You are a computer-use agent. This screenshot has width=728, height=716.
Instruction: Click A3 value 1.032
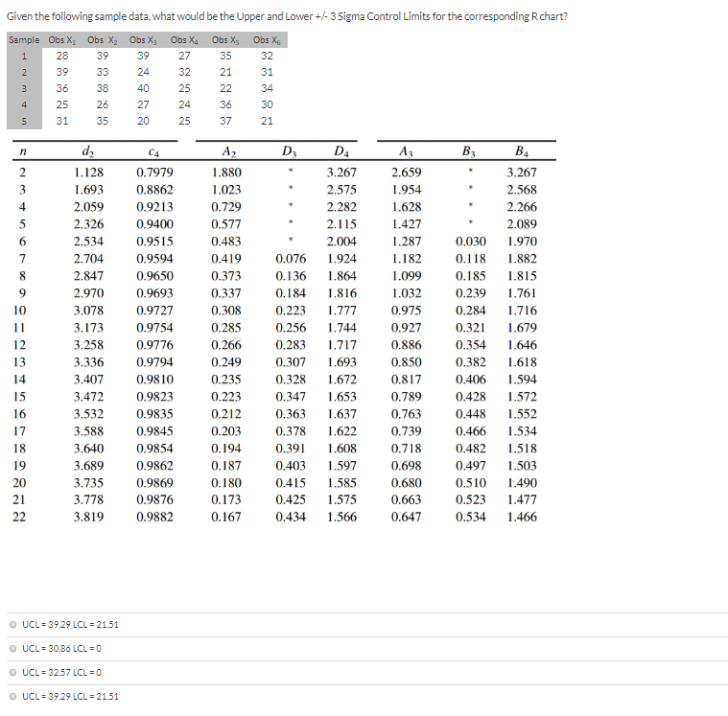coord(407,293)
